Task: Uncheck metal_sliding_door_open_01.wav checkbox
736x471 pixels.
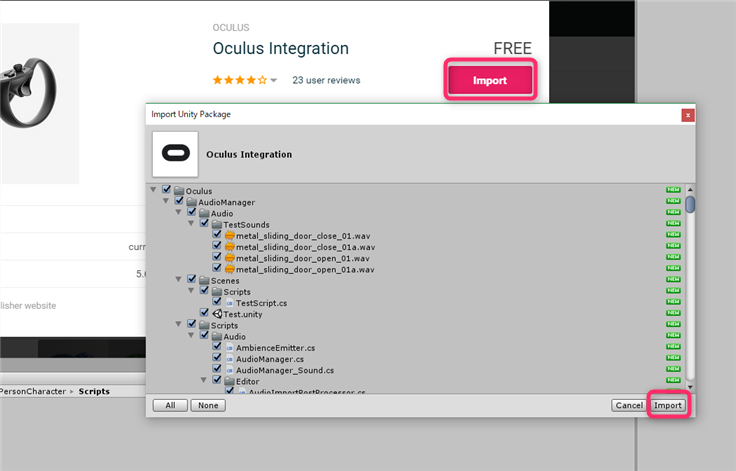Action: (x=217, y=257)
